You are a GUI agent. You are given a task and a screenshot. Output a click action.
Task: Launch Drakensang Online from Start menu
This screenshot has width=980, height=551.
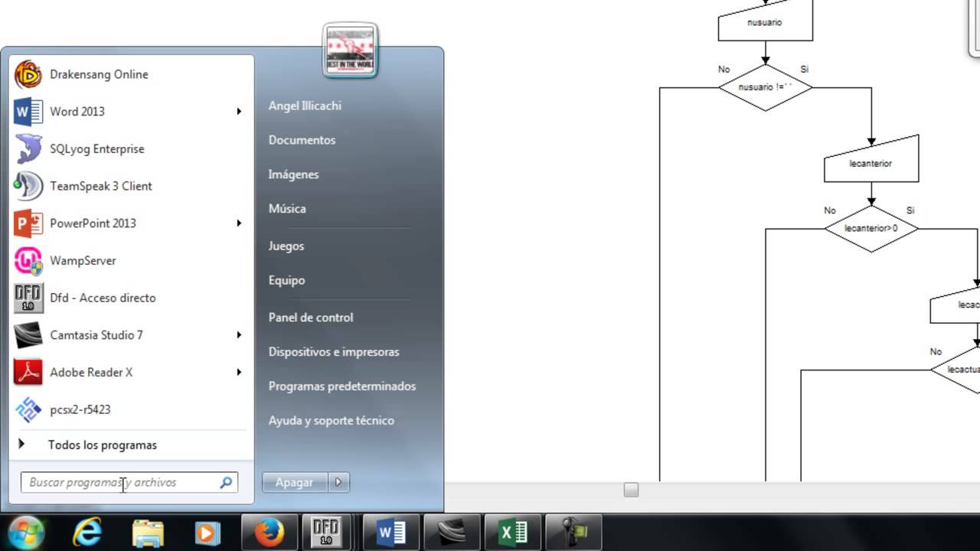pos(130,74)
